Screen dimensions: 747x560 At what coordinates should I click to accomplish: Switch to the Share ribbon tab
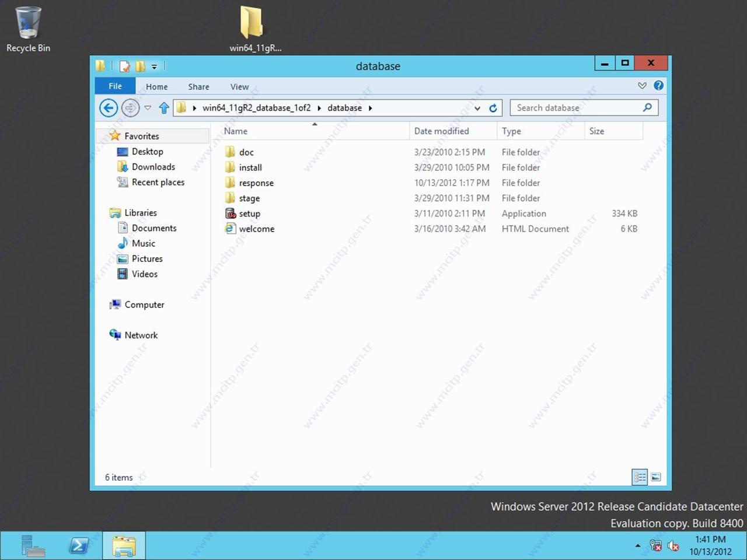[198, 86]
